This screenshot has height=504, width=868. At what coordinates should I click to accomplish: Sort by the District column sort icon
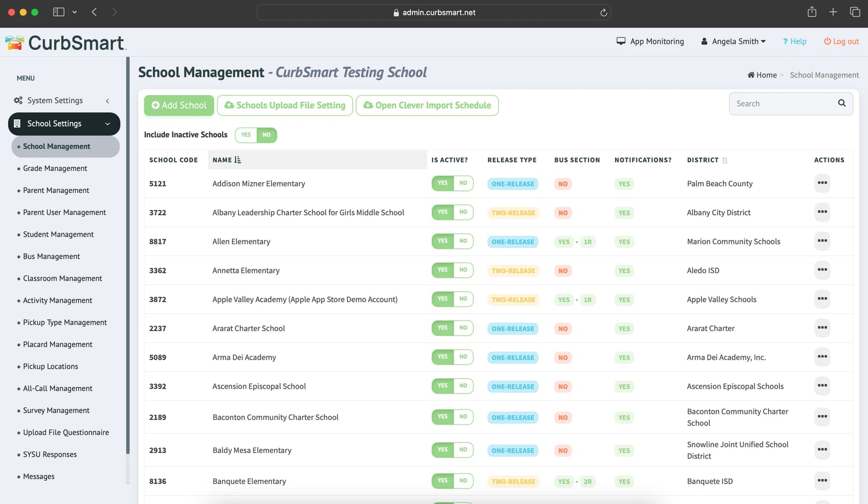point(725,160)
